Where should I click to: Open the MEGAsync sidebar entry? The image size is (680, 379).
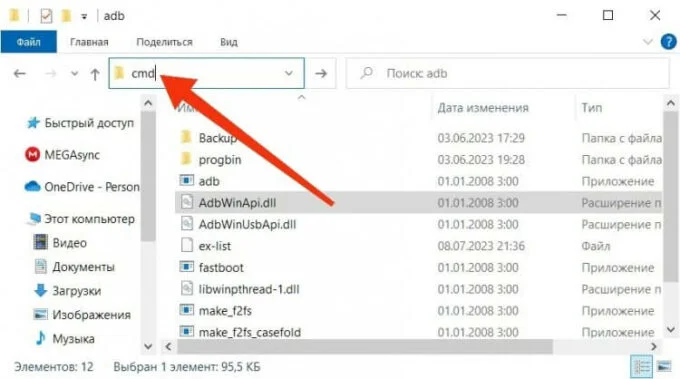point(63,155)
